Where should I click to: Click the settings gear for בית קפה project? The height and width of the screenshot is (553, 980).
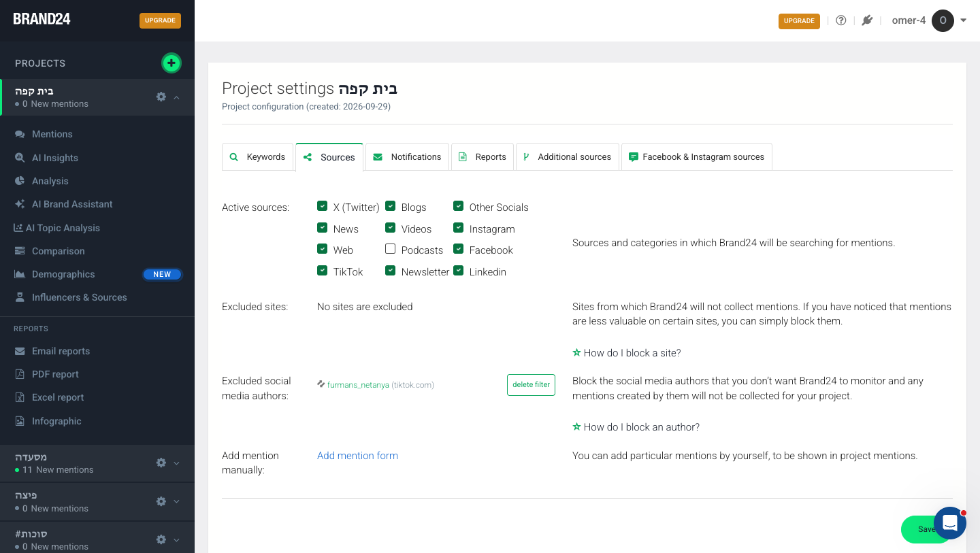click(161, 97)
